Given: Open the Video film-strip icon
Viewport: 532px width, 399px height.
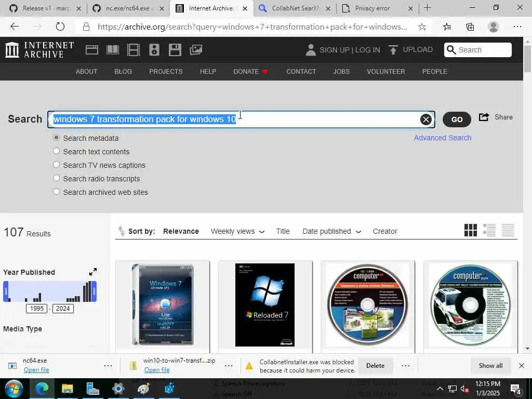Looking at the screenshot, I should click(134, 50).
